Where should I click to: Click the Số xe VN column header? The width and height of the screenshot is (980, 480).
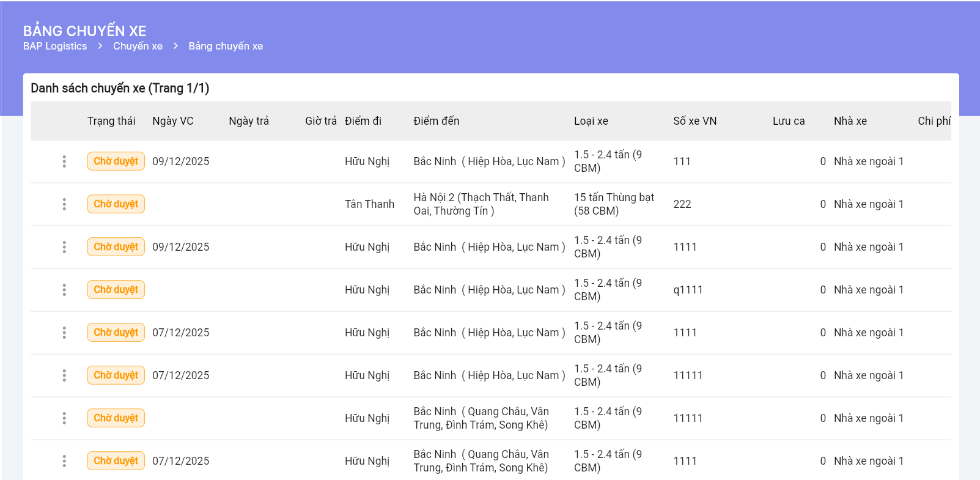coord(694,121)
